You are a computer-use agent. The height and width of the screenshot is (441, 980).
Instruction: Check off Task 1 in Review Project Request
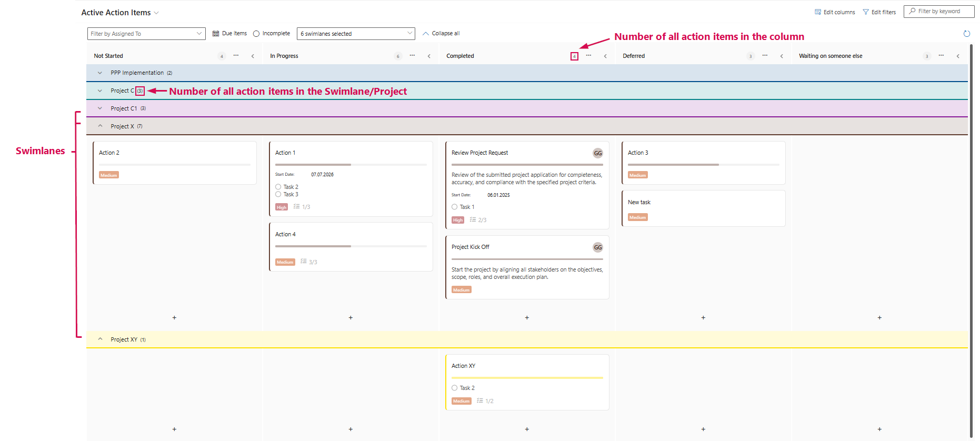click(x=455, y=207)
